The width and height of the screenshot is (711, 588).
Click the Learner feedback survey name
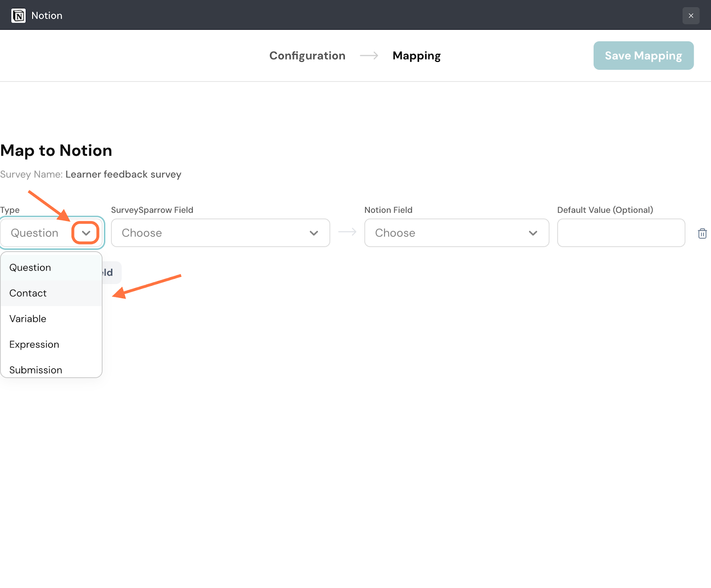coord(123,174)
